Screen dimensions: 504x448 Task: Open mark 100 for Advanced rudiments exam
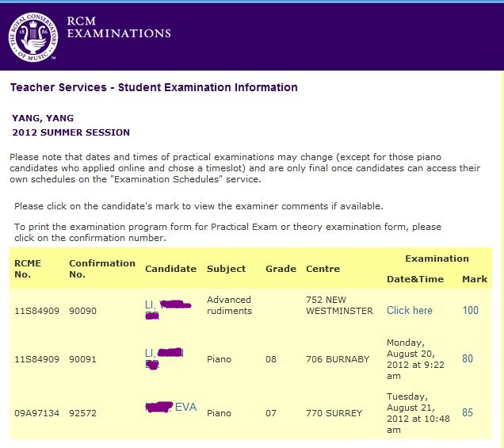click(470, 310)
